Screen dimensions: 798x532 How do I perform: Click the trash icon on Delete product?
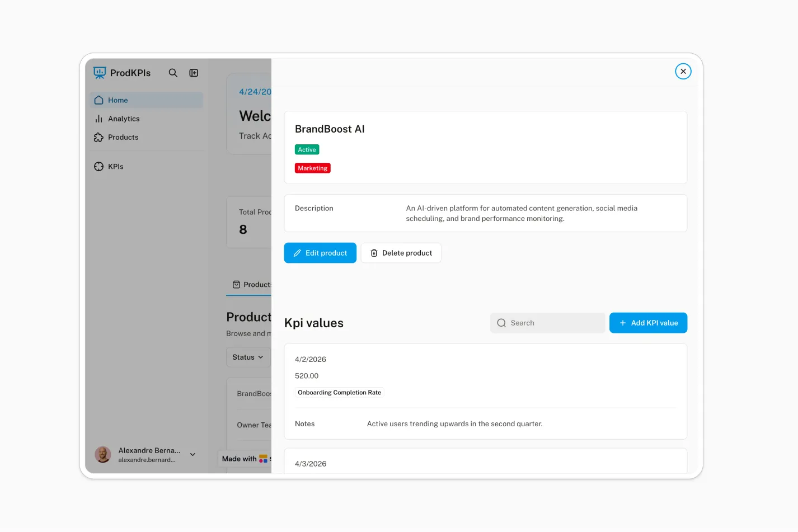click(x=374, y=253)
